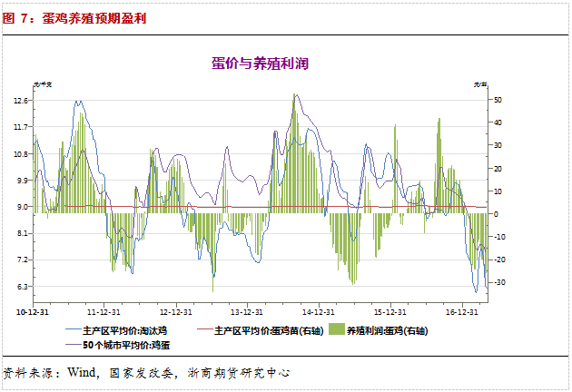Click left axis value '12.6'

(21, 101)
